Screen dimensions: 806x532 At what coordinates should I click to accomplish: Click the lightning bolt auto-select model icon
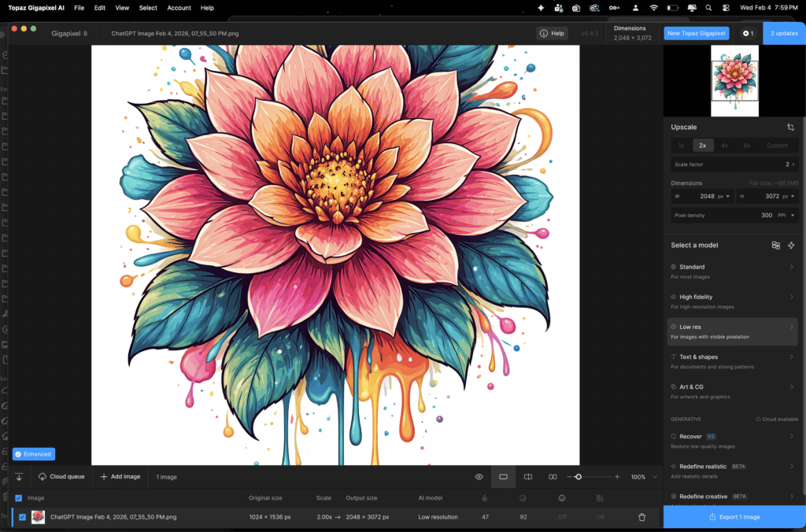791,246
